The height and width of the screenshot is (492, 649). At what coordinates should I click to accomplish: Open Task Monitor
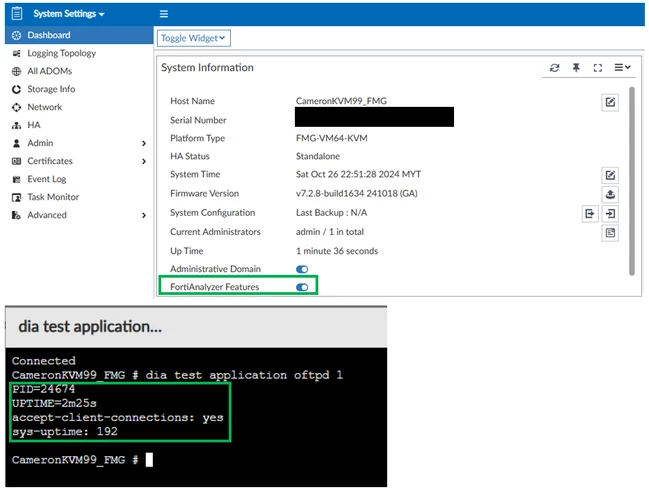(x=79, y=197)
